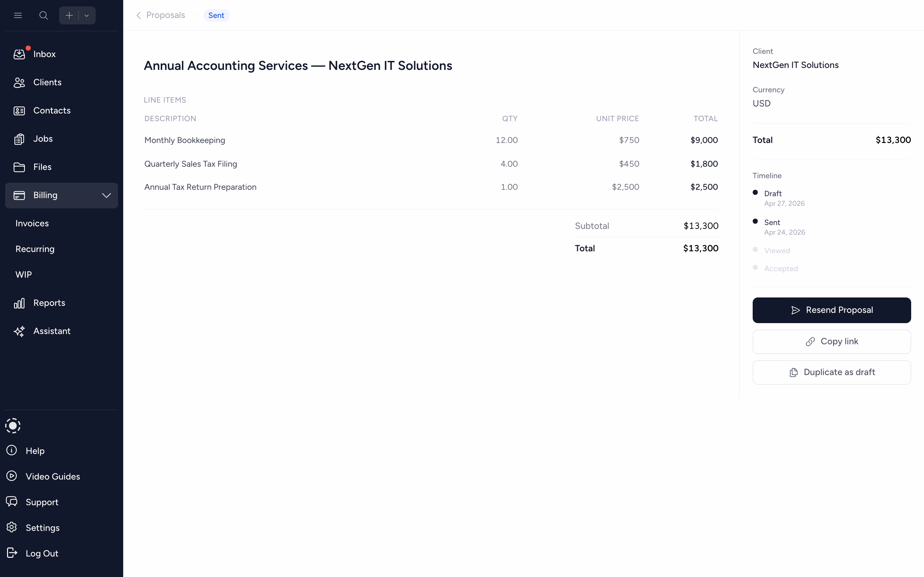Open the Jobs section
The width and height of the screenshot is (924, 577).
click(x=43, y=139)
